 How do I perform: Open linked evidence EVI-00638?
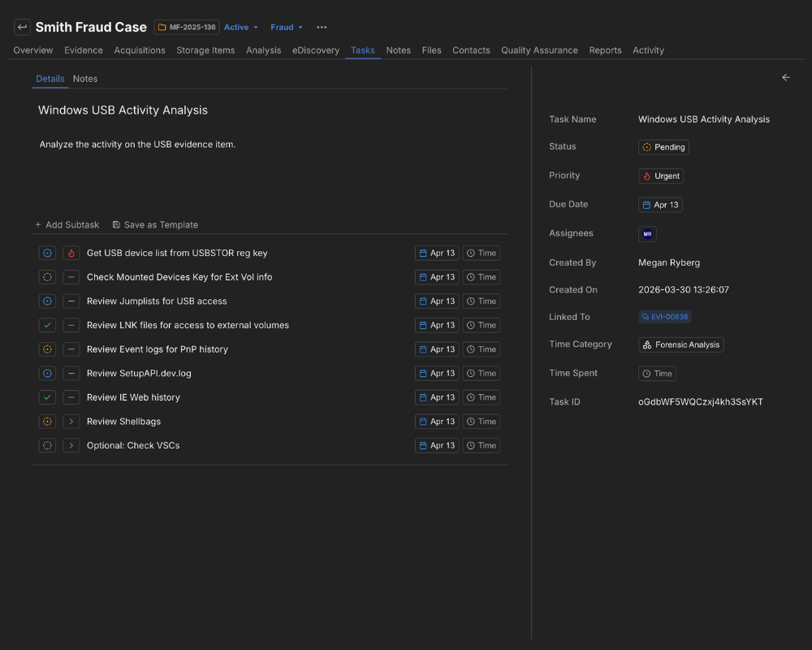pos(665,317)
